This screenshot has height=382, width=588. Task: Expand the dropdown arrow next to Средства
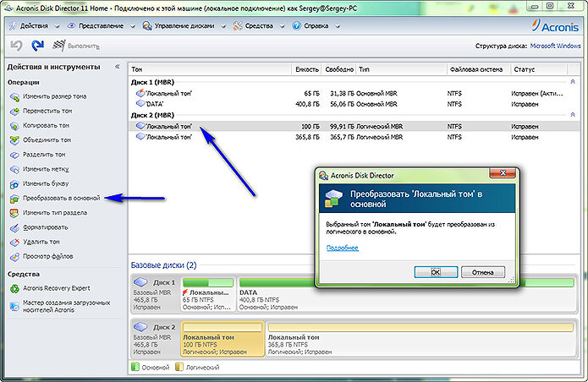coord(282,26)
